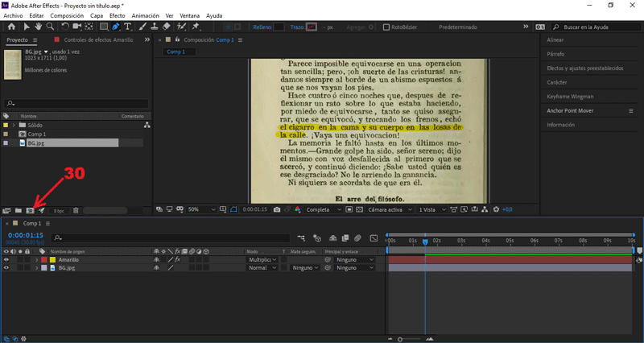Click the new composition icon in Project panel
This screenshot has width=644, height=343.
pos(30,210)
